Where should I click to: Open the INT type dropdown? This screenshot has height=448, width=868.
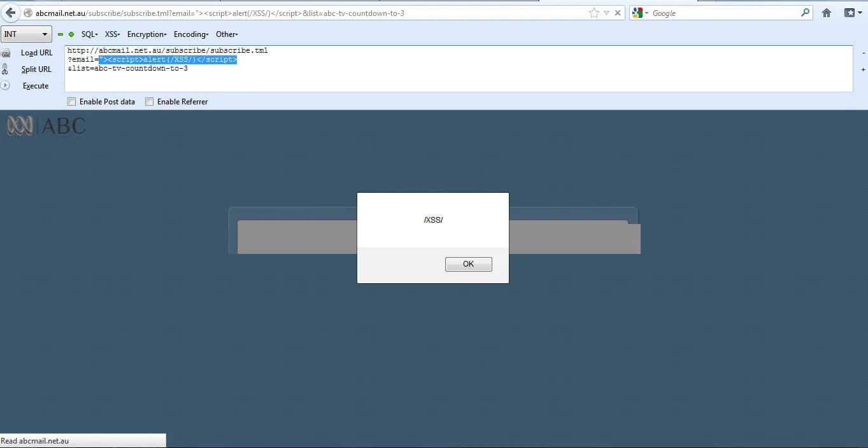coord(26,34)
